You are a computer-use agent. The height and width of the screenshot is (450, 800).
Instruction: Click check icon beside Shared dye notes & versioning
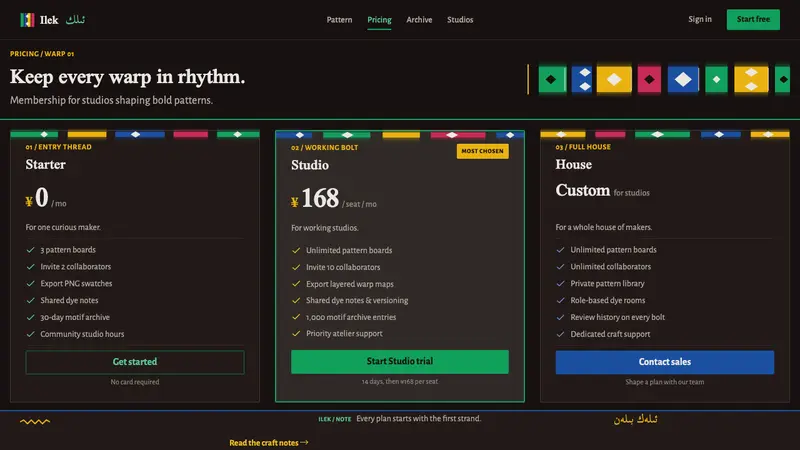(296, 301)
